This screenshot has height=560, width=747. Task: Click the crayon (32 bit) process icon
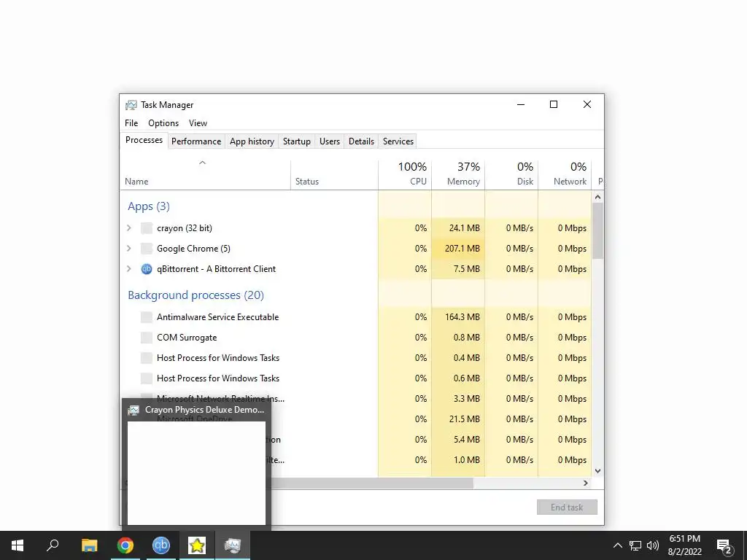[146, 228]
